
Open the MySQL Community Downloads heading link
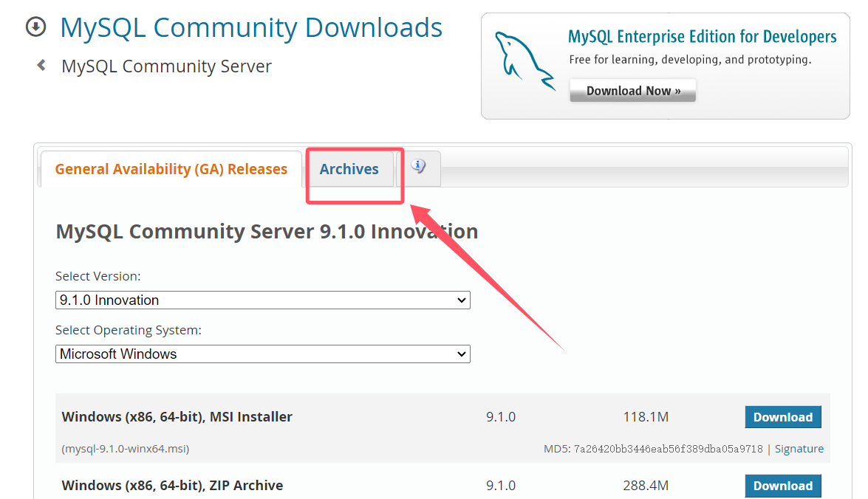point(251,27)
